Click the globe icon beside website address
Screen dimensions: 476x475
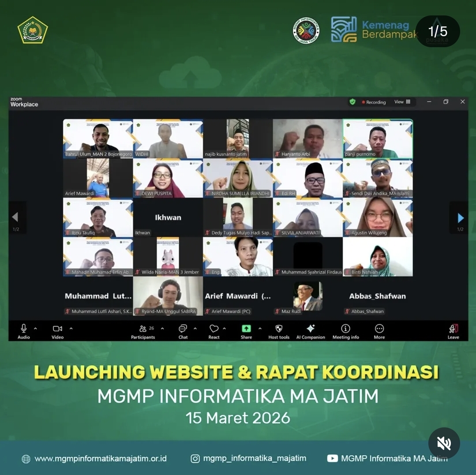pos(26,459)
